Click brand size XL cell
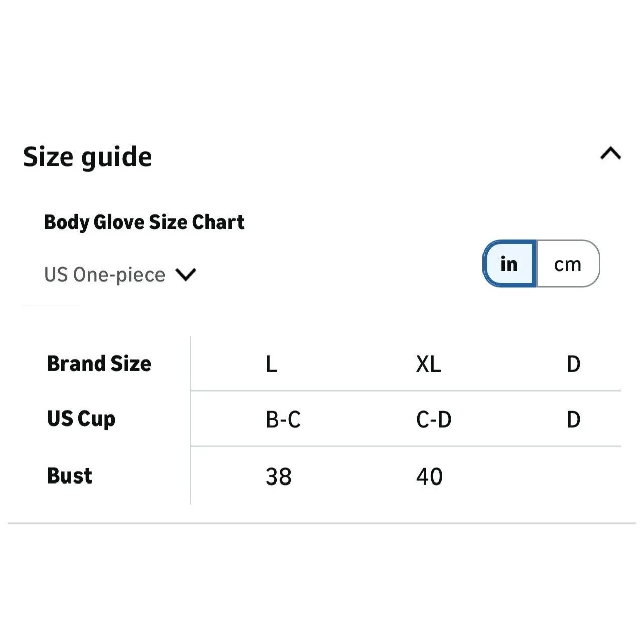644x644 pixels. [x=428, y=364]
